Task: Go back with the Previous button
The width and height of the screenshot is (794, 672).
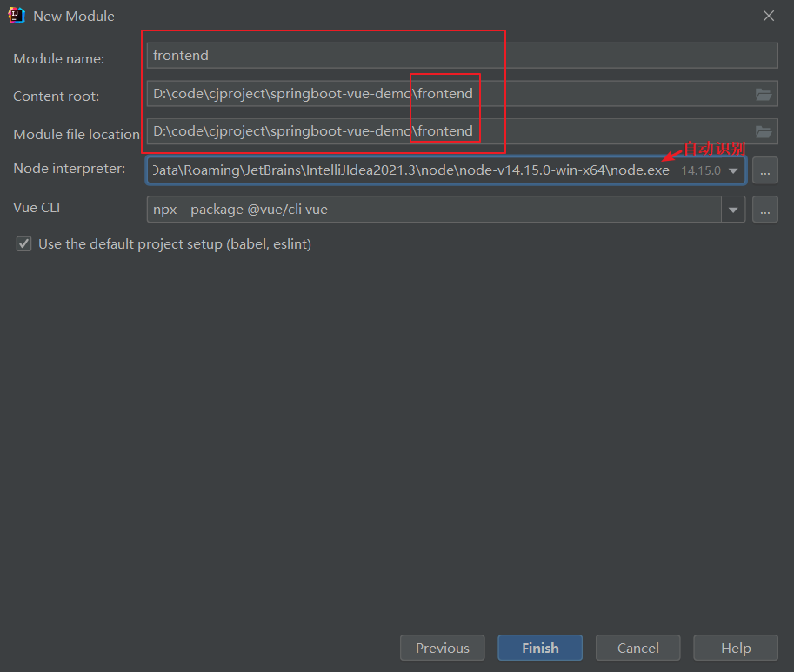Action: (x=442, y=648)
